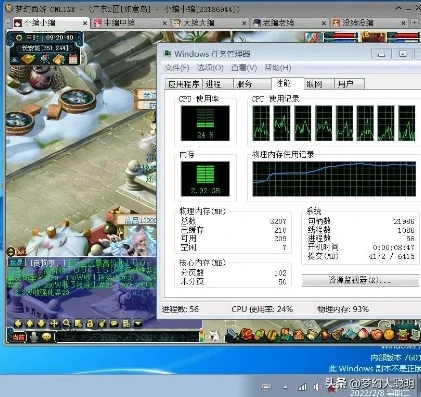Click the status bar text 进程数: 56
The height and width of the screenshot is (397, 421).
click(180, 309)
